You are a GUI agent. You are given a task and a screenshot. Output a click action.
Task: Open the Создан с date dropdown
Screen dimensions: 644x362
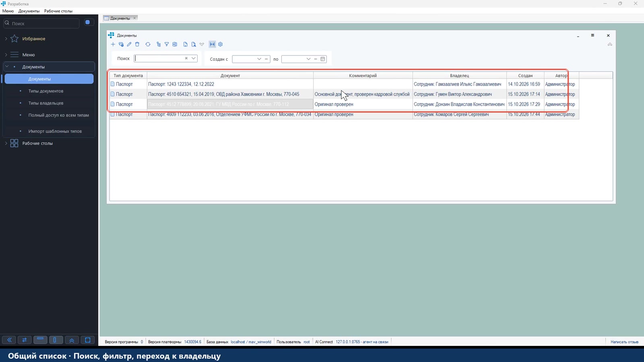pos(259,59)
